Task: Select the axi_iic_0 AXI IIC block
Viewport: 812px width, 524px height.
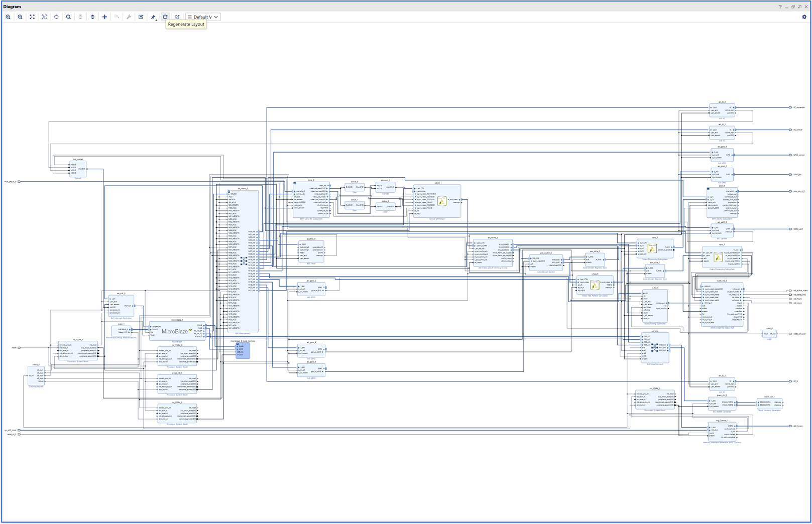Action: [x=722, y=110]
